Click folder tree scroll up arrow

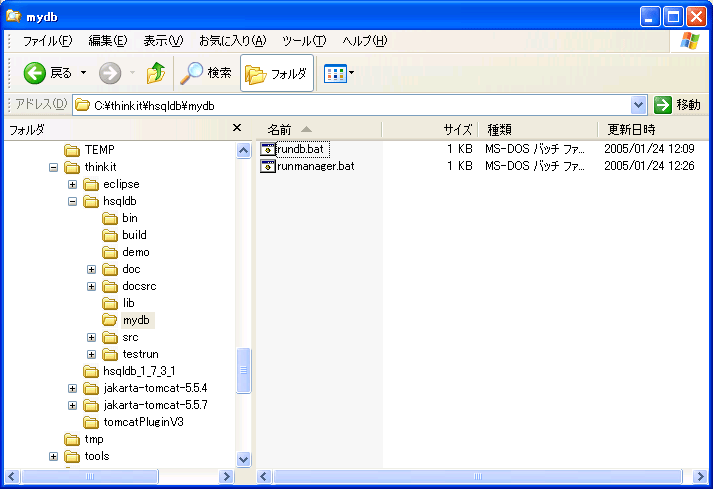click(244, 150)
